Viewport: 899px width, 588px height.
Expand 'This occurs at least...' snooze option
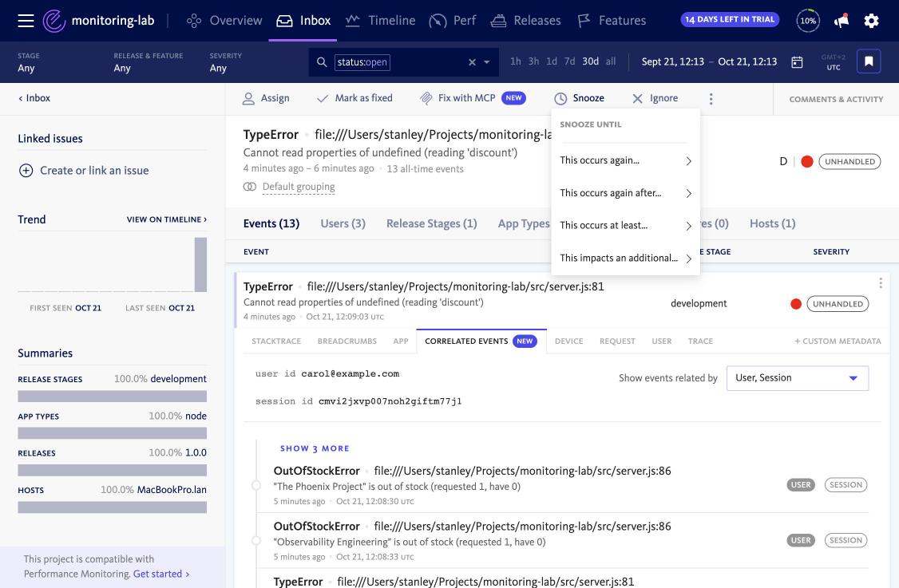pyautogui.click(x=625, y=226)
